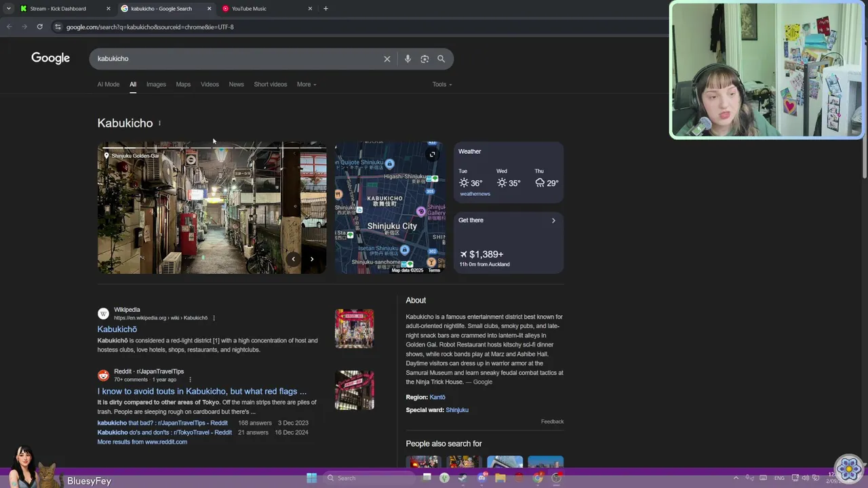Open Discord from the taskbar
Viewport: 868px width, 488px height.
[481, 478]
